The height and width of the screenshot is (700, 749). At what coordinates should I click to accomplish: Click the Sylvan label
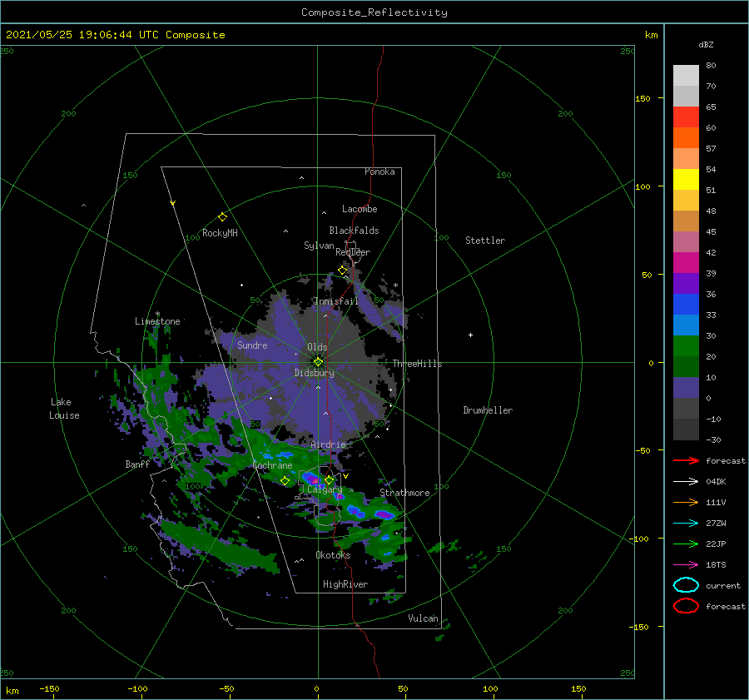(319, 246)
